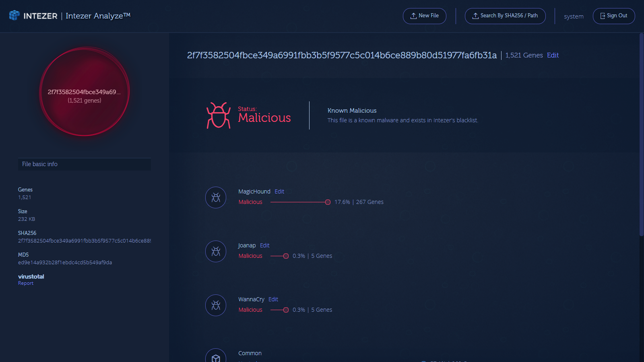The height and width of the screenshot is (362, 644).
Task: Click the WannaCry family name
Action: click(x=251, y=299)
